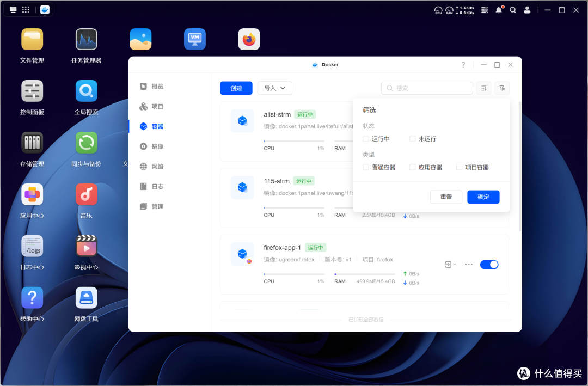Open the notifications bell
The image size is (588, 386).
click(x=499, y=10)
